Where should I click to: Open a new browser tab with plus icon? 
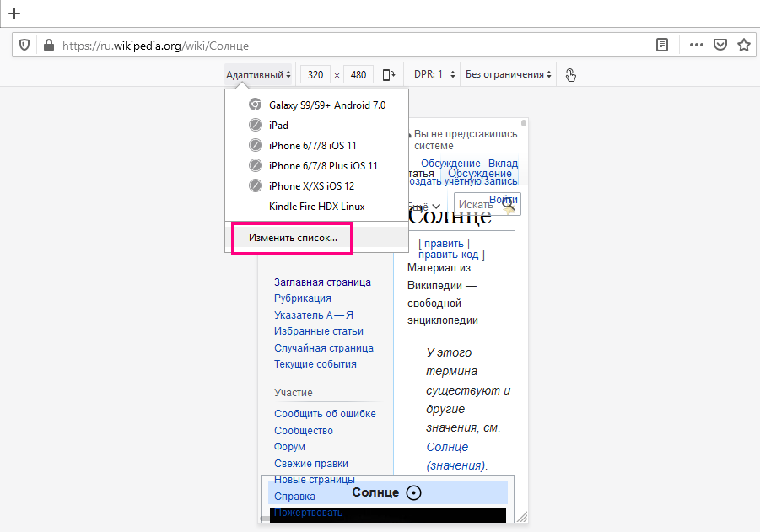pos(14,13)
